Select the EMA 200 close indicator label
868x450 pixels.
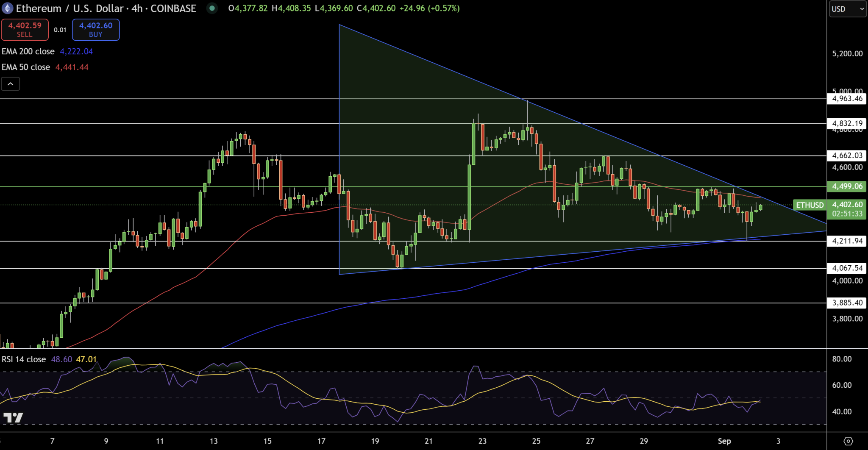pos(28,51)
